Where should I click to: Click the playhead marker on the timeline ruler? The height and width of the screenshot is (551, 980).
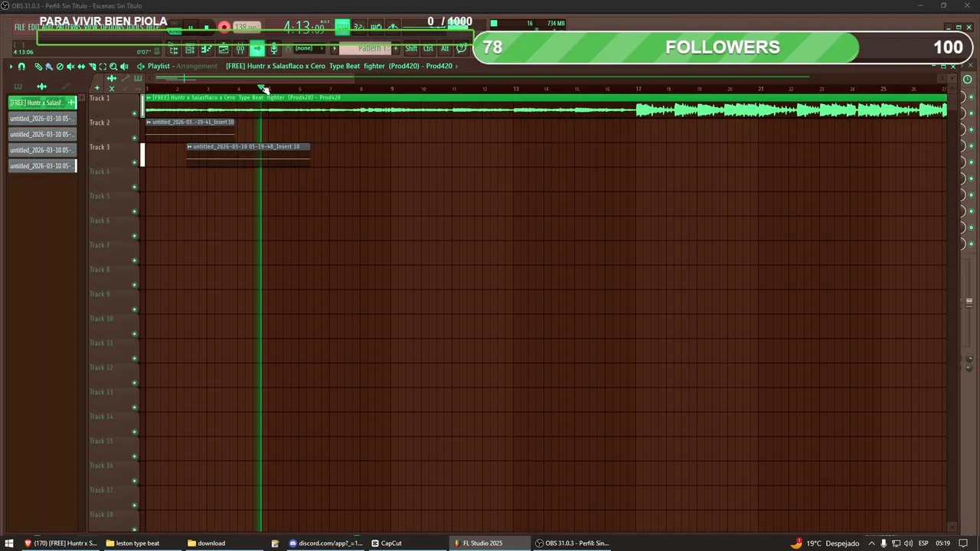click(262, 89)
